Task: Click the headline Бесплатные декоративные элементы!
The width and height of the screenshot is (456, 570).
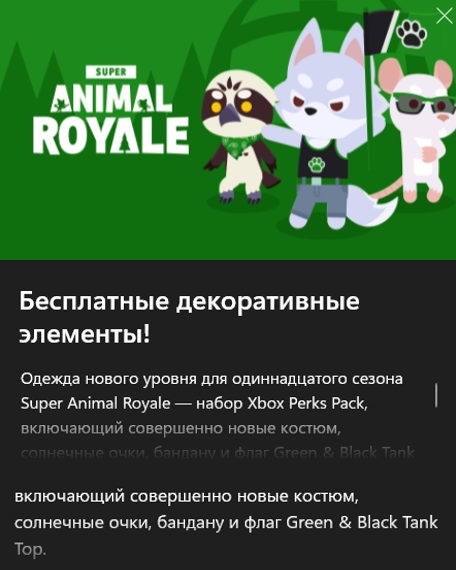Action: point(189,317)
